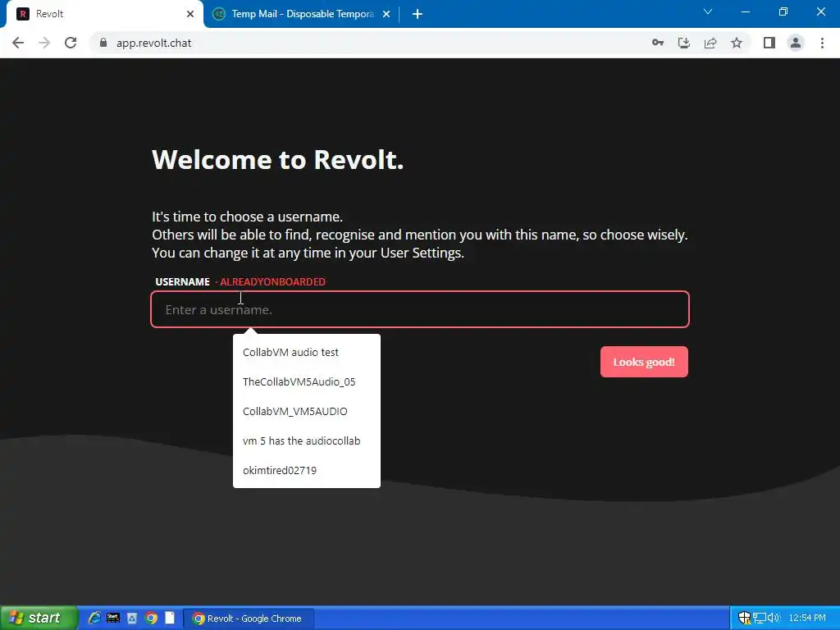Open a new tab with plus
The width and height of the screenshot is (840, 630).
(x=418, y=14)
